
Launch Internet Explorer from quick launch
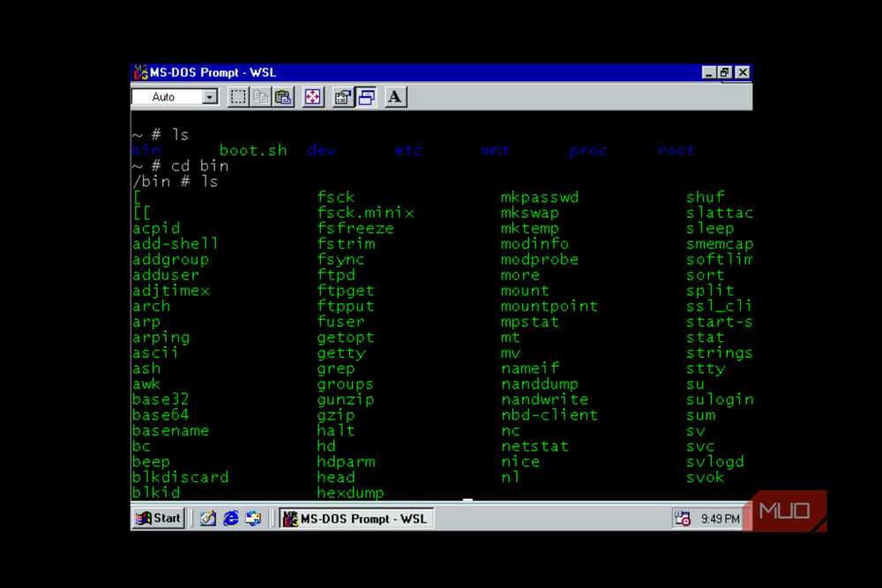click(231, 519)
